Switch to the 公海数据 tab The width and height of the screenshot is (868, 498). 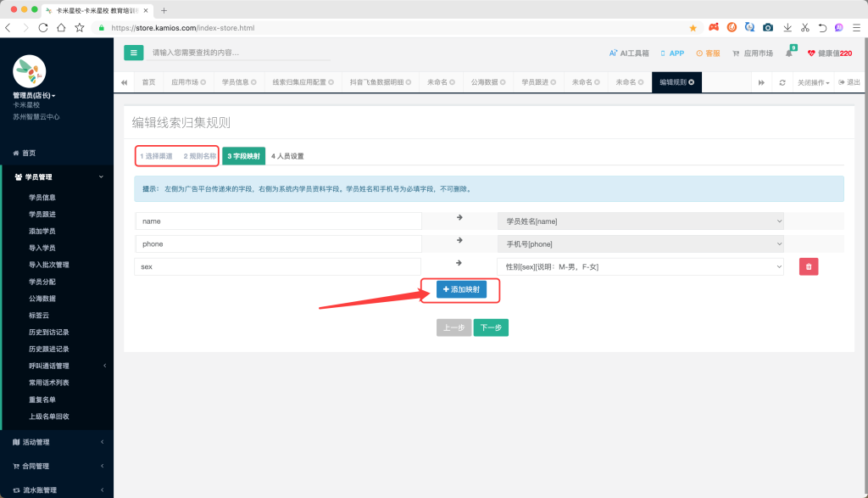[484, 82]
